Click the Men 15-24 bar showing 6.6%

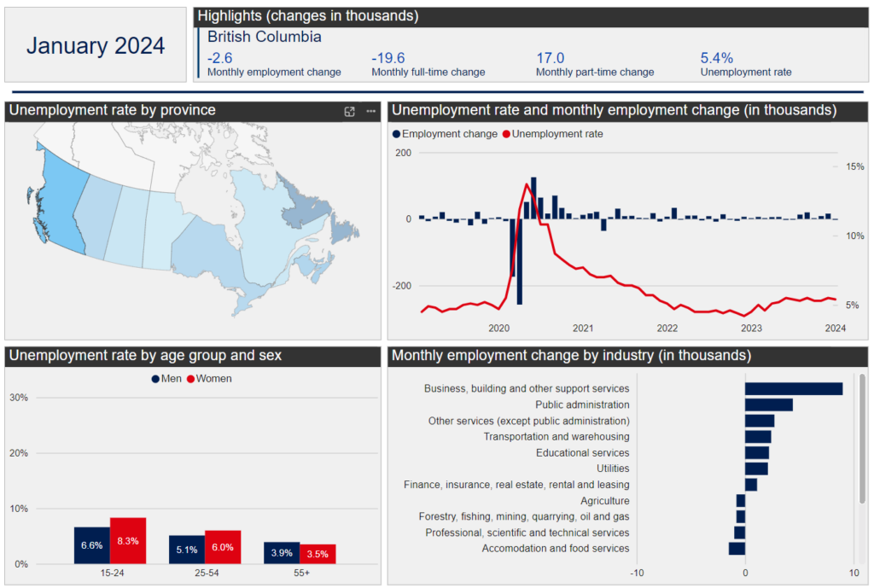(x=91, y=545)
